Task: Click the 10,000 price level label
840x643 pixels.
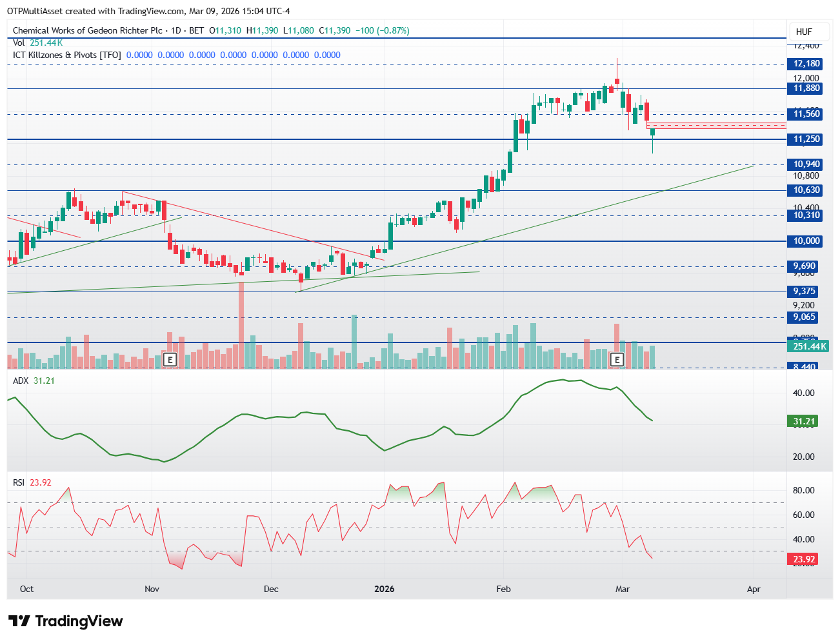Action: [x=806, y=241]
